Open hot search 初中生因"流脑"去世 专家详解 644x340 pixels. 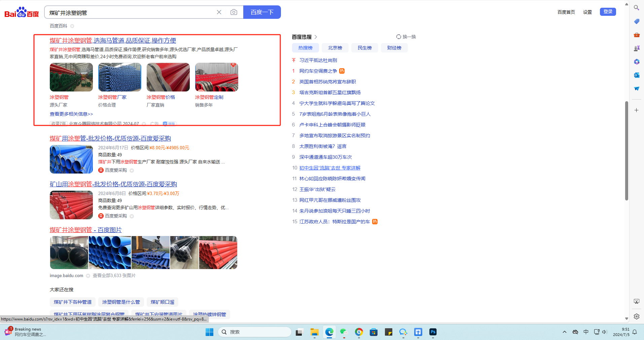point(330,168)
